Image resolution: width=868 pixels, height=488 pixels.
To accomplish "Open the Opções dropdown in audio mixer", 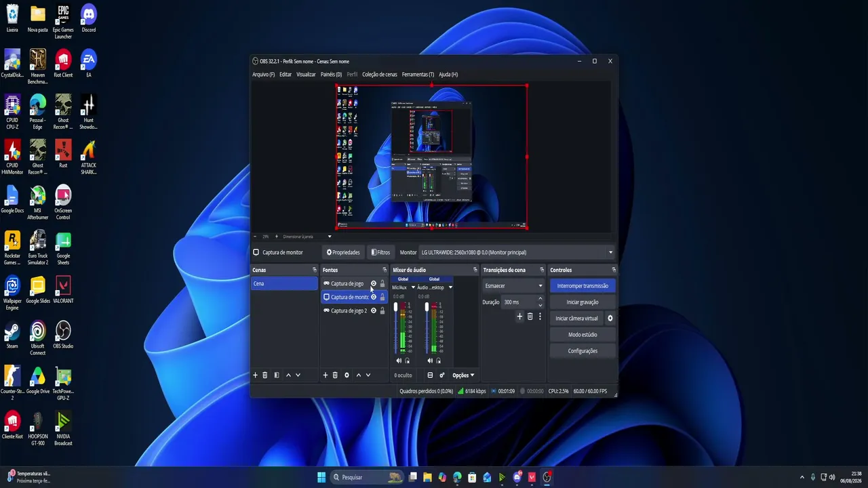I will tap(463, 375).
